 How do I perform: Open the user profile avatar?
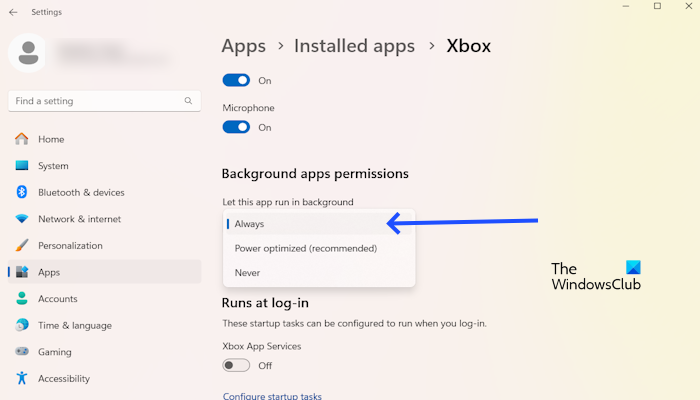click(28, 53)
